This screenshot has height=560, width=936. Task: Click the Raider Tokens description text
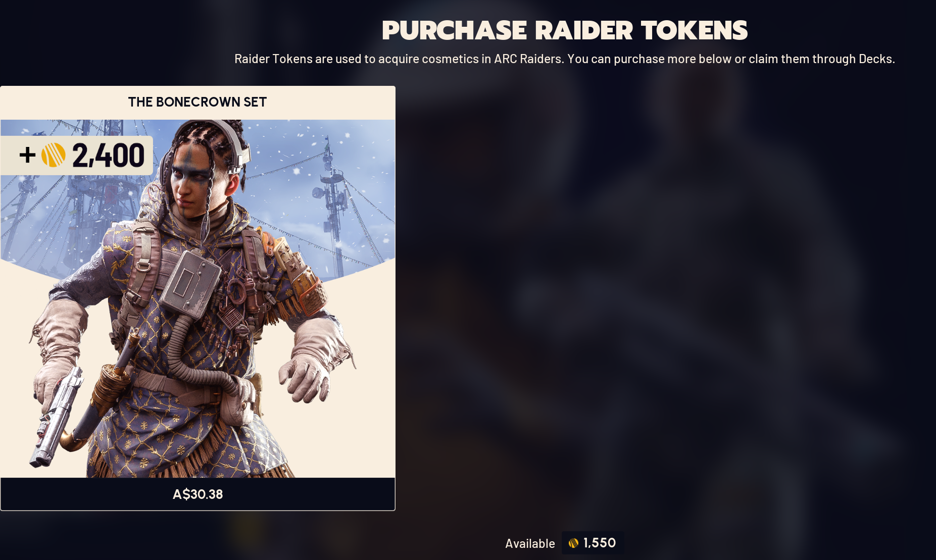(x=565, y=59)
